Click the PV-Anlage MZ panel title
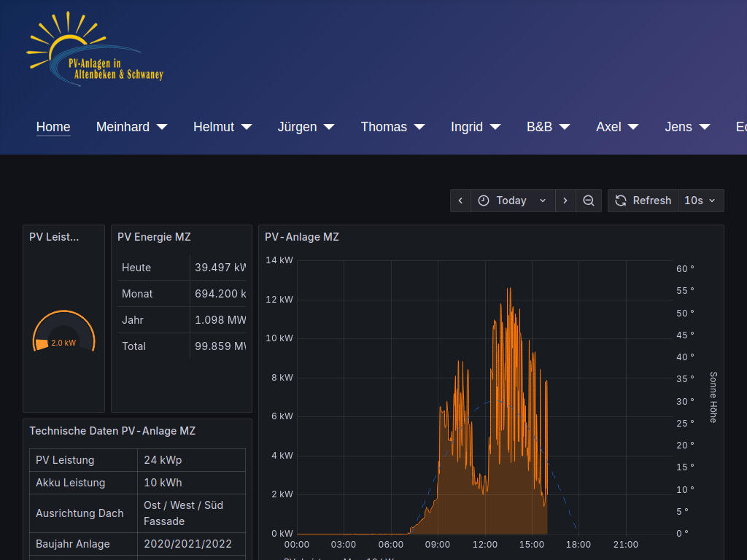The image size is (747, 560). tap(301, 237)
